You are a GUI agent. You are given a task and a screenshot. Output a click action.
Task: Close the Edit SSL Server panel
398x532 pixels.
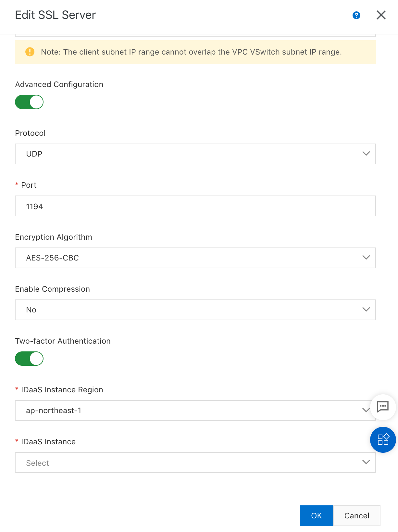point(381,15)
